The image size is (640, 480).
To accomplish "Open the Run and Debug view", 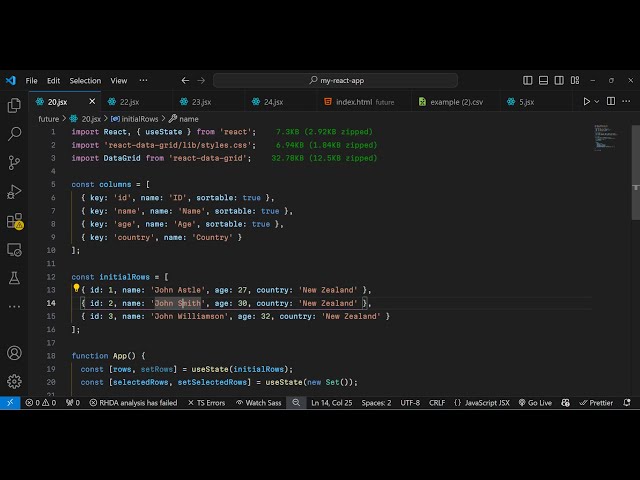I will click(x=14, y=191).
